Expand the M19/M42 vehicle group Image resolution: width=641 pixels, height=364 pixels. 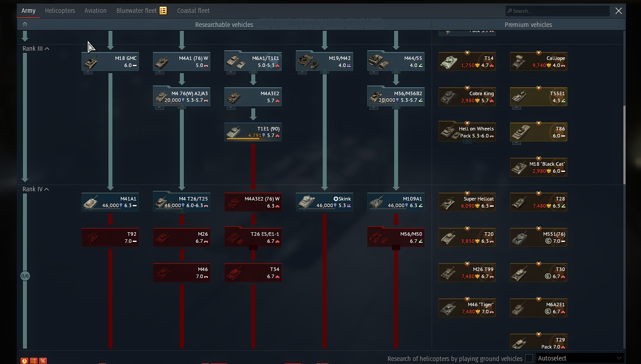324,71
